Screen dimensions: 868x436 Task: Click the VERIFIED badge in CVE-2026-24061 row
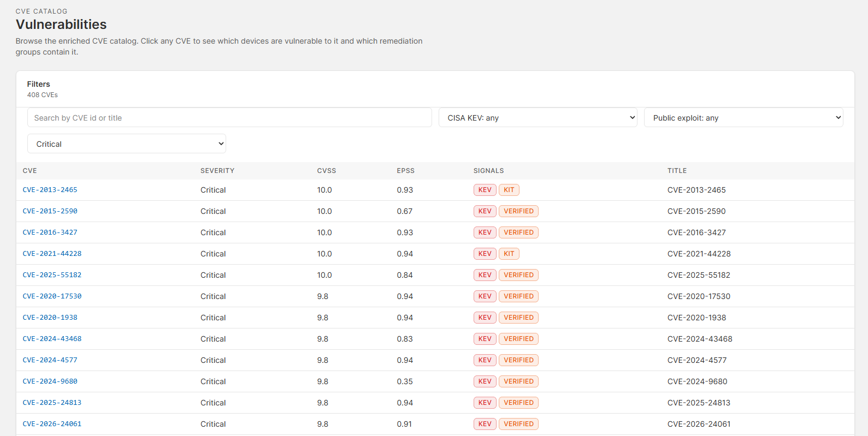(x=518, y=424)
